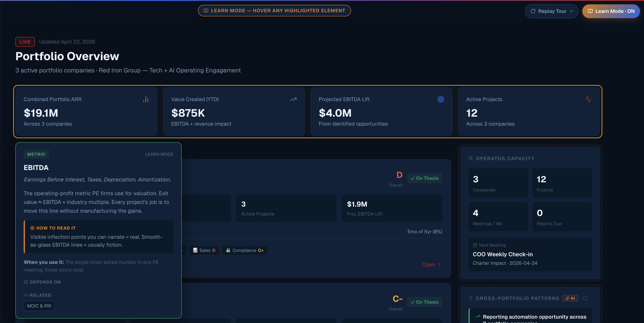This screenshot has width=644, height=323.
Task: Click the info icon beside Cross-Portfolio Patterns
Action: 585,298
